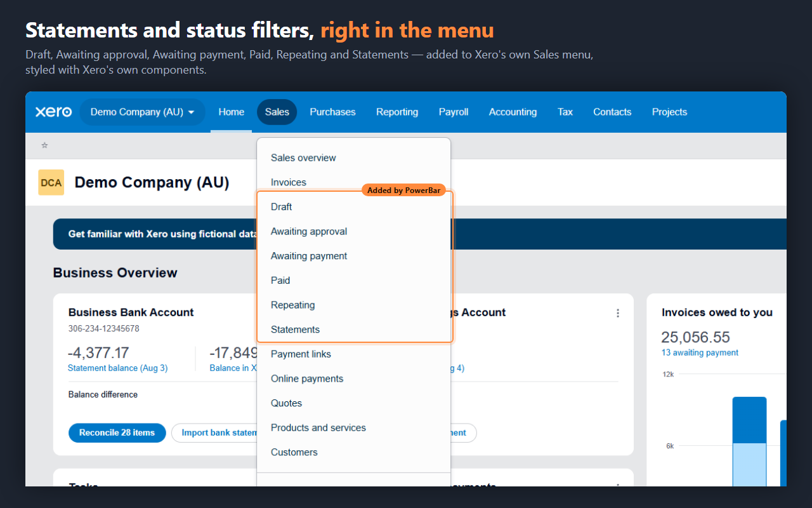
Task: Open the Savings Account card options menu
Action: point(618,313)
